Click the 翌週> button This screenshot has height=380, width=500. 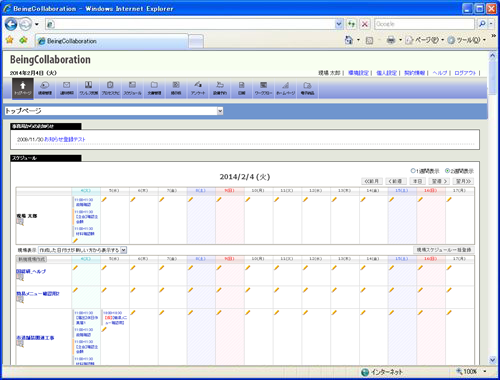click(x=439, y=181)
